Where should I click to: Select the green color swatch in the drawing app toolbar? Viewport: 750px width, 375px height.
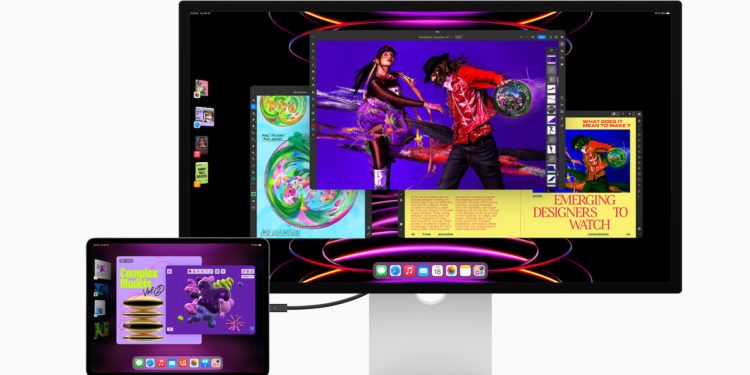coord(254,194)
